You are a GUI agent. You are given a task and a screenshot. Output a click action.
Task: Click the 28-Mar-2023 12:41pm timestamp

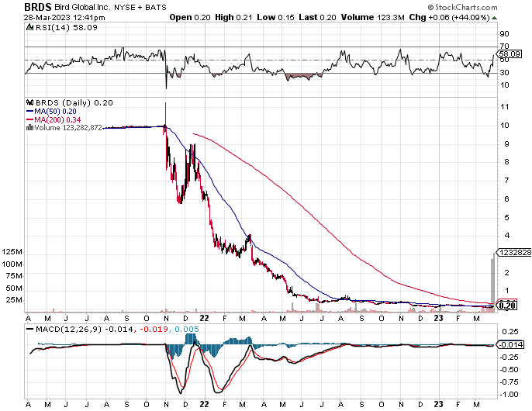[x=64, y=17]
